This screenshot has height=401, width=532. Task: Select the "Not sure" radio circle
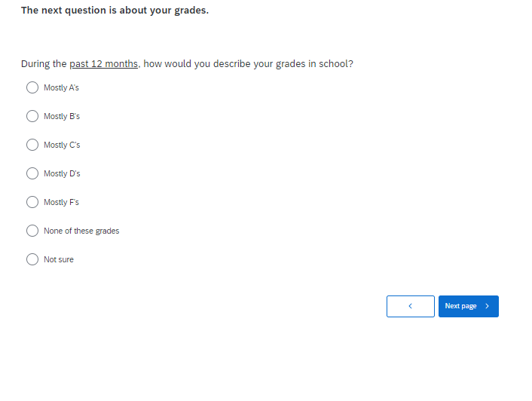pos(32,259)
